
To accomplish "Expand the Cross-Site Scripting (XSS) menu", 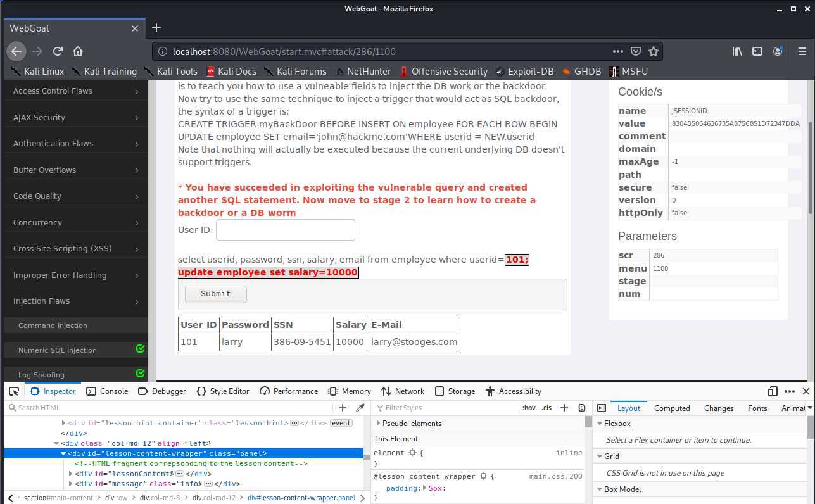I will coord(75,249).
